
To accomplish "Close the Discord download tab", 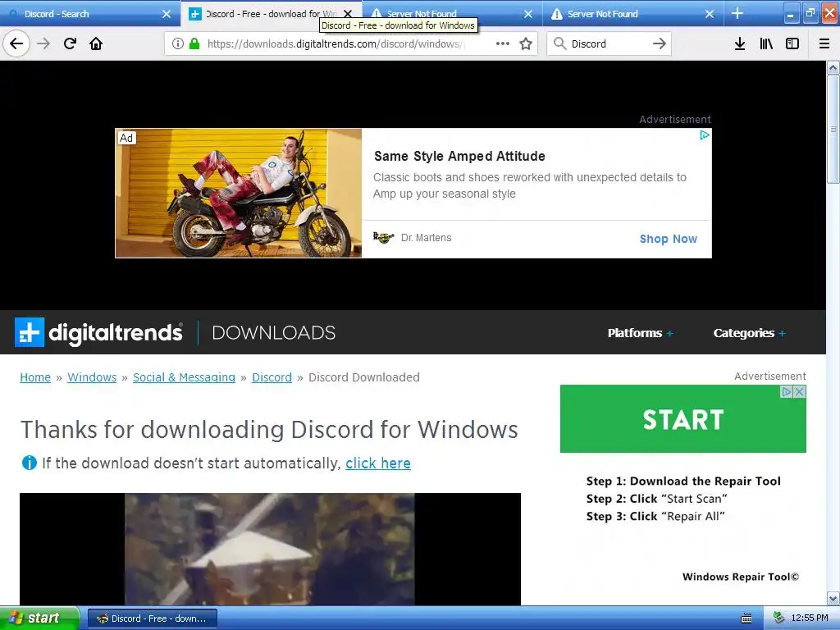I will (x=348, y=14).
